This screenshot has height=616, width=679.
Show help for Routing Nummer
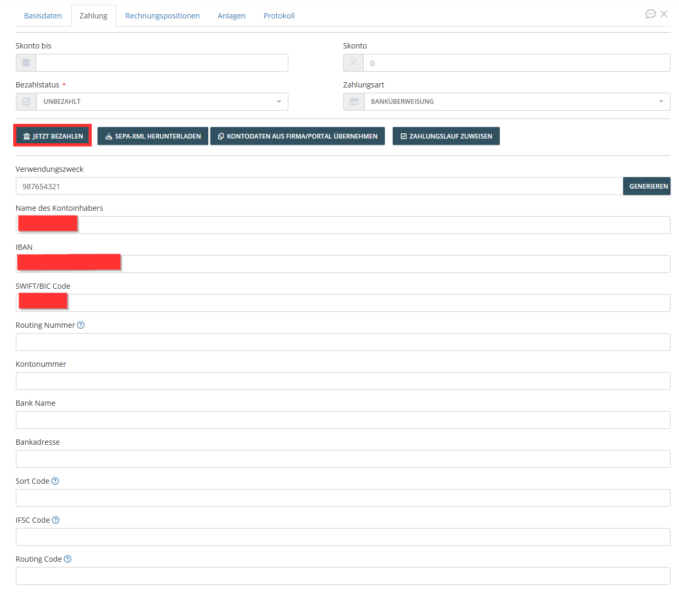(x=81, y=325)
